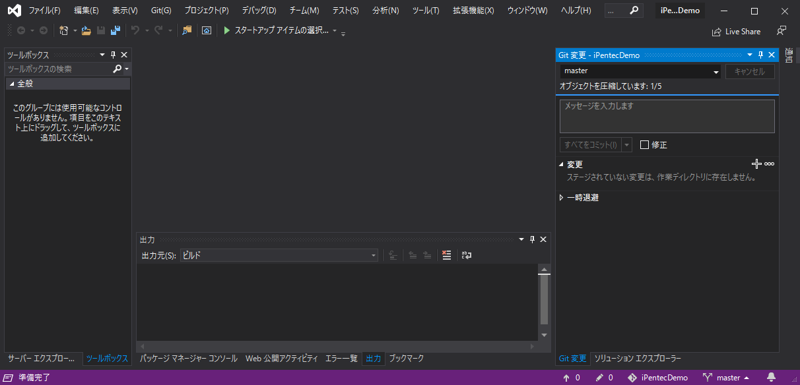The image size is (800, 385).
Task: Click the search magnifier in title bar
Action: [x=634, y=10]
